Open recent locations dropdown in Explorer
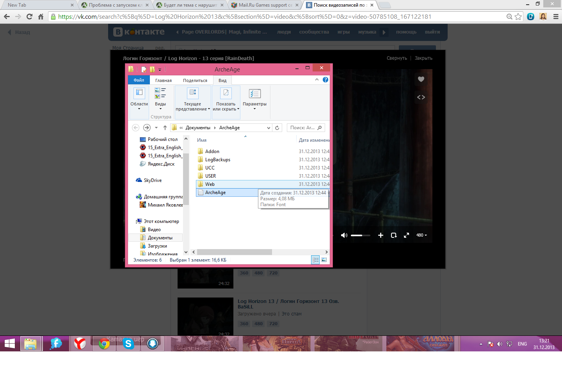Viewport: 562px width, 392px height. point(156,128)
